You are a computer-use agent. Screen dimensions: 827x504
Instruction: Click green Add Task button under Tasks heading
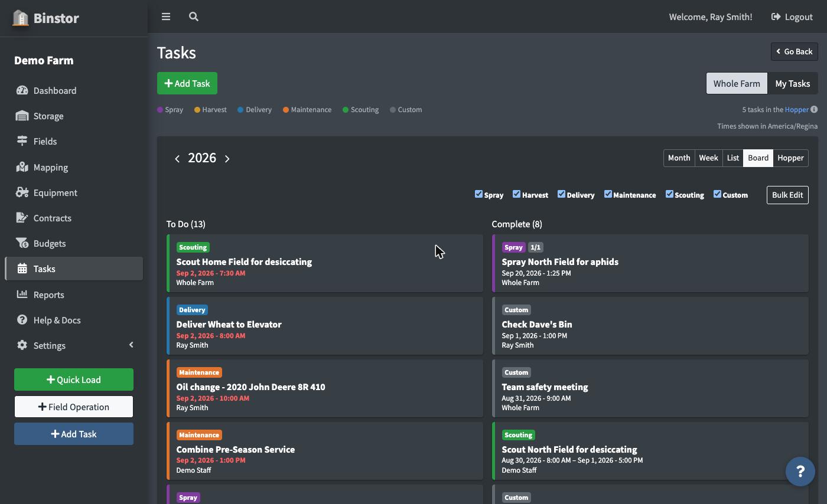[187, 83]
